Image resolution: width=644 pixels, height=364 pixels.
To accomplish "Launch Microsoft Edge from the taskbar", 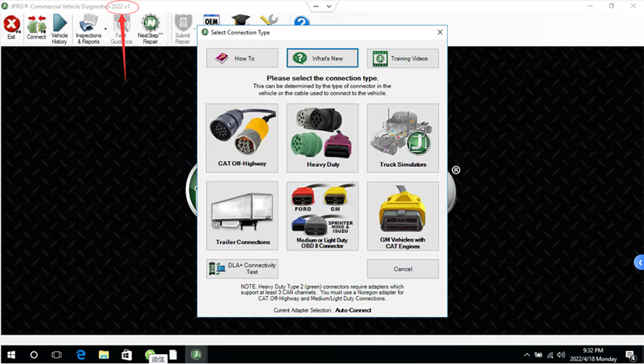I will tap(81, 355).
